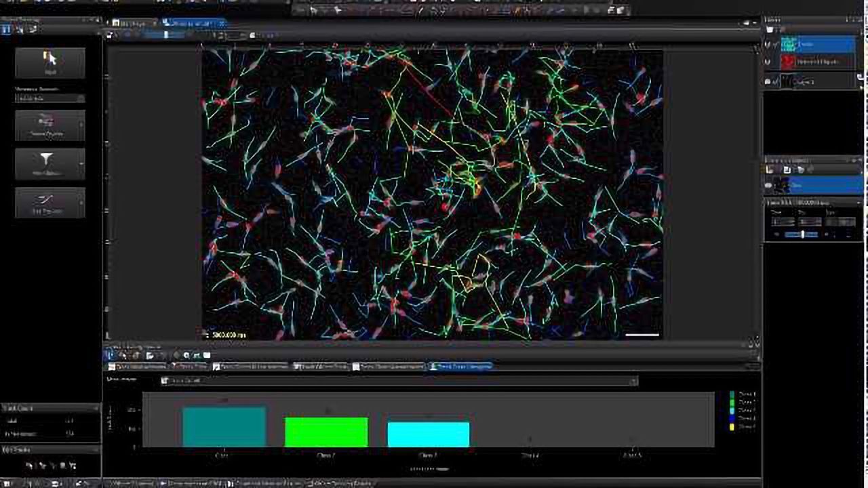Click the magnifier icon in the chart panel toolbar
This screenshot has height=488, width=868.
coord(186,354)
